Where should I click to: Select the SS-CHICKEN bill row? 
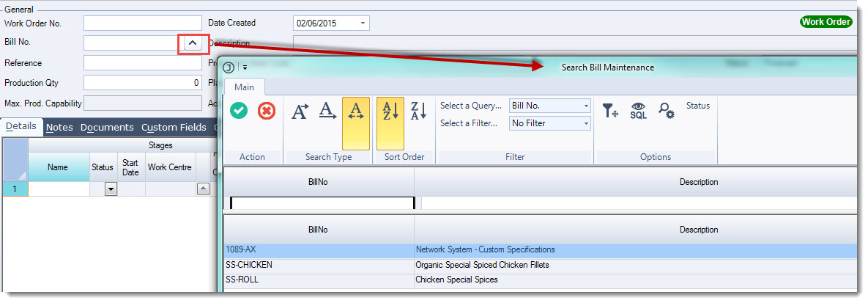(541, 266)
